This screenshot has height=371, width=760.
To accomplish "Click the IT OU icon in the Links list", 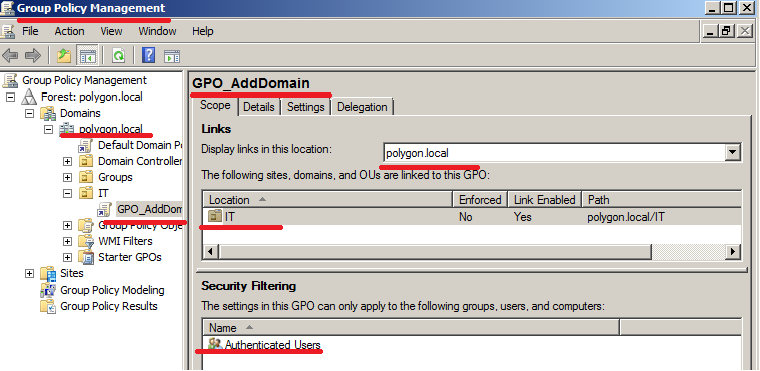I will pos(215,216).
